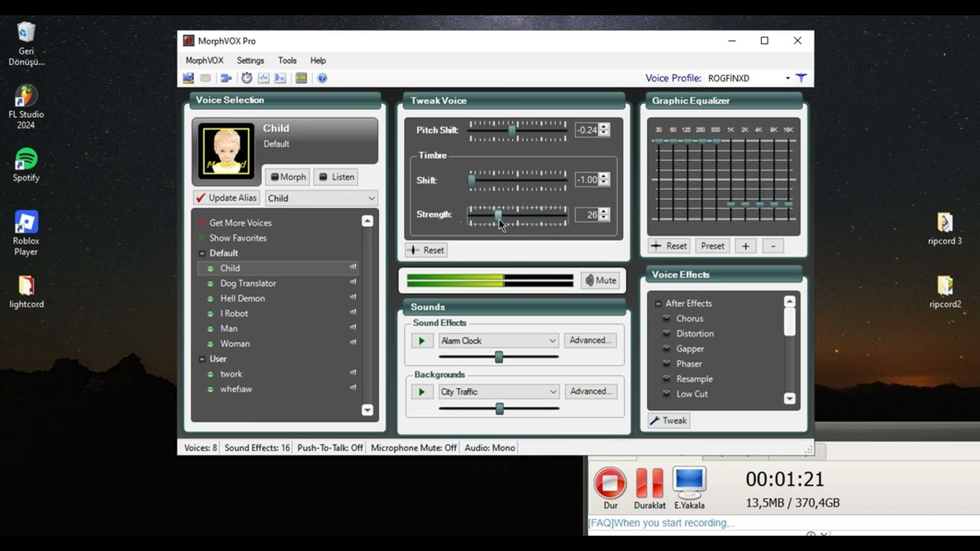980x551 pixels.
Task: Click the Alarm Clock volume slider
Action: (498, 357)
